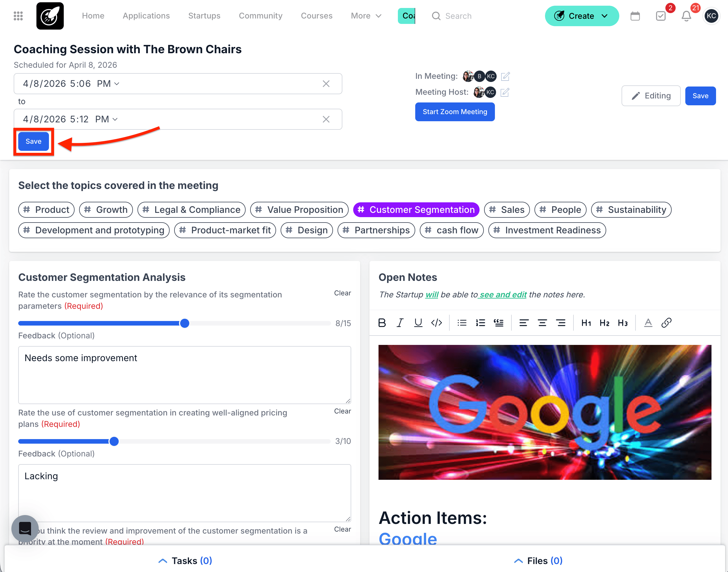
Task: Align note text left
Action: [524, 323]
